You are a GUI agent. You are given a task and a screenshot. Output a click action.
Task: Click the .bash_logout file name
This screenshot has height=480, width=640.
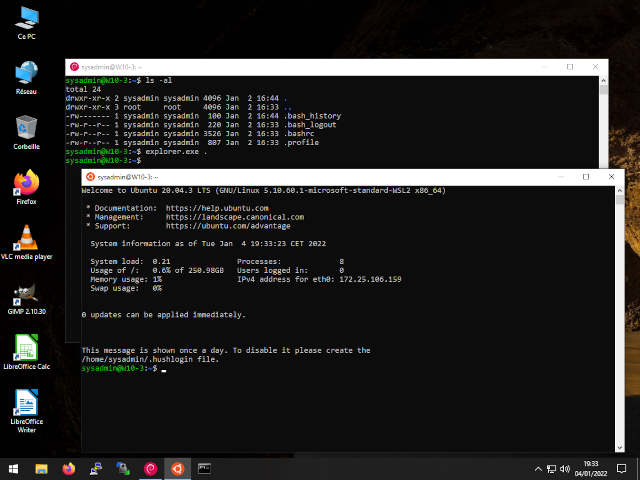click(x=310, y=125)
